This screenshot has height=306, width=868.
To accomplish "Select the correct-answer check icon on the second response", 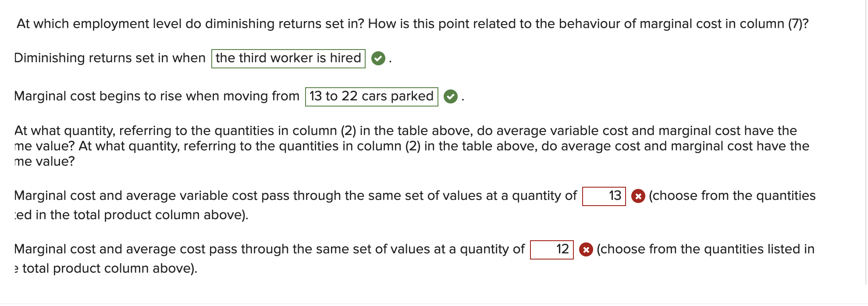I will click(x=450, y=96).
